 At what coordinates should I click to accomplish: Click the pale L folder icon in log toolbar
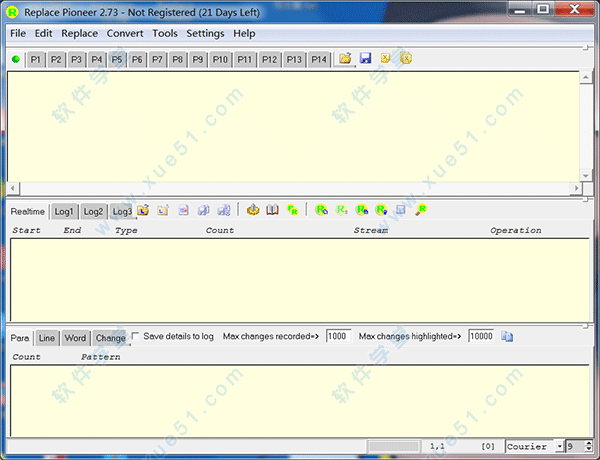click(163, 210)
